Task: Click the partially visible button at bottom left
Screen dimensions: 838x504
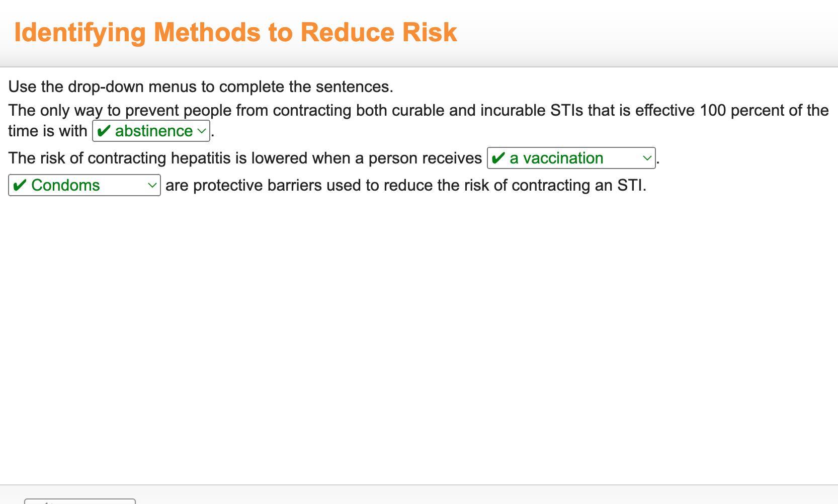Action: [80, 501]
